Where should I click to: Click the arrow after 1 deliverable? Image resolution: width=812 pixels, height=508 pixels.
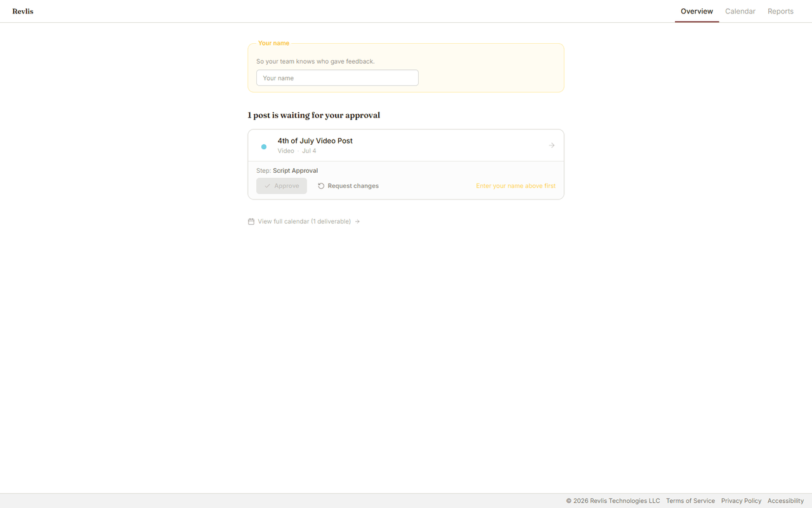click(x=358, y=222)
